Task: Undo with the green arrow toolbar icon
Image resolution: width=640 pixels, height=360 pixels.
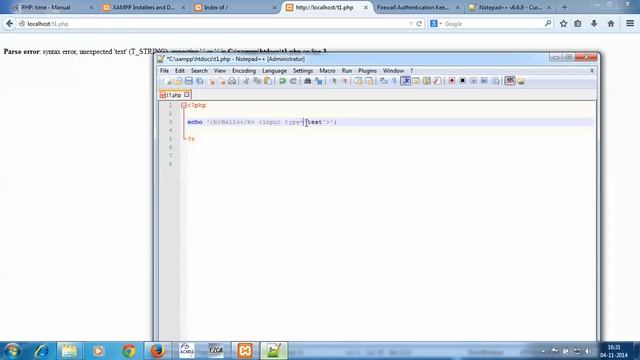Action: pyautogui.click(x=282, y=81)
